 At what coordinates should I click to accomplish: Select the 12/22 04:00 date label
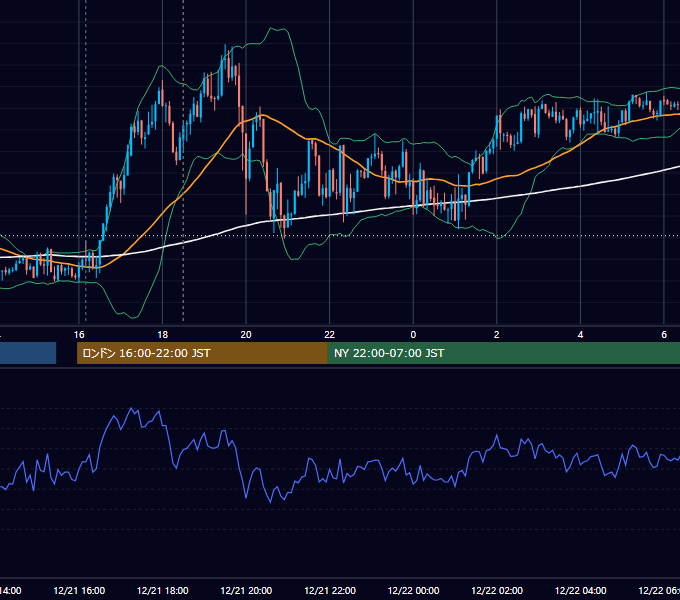point(581,590)
